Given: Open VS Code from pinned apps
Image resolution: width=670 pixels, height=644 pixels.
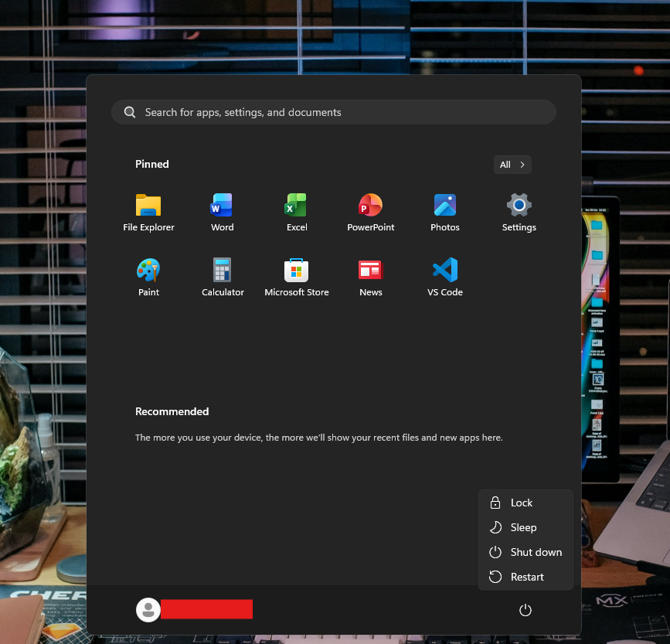Looking at the screenshot, I should tap(444, 271).
